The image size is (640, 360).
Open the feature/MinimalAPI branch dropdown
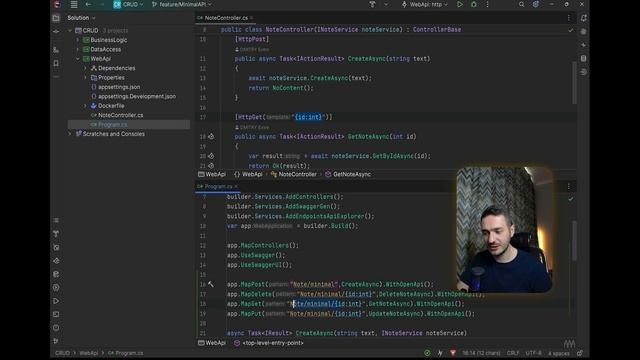coord(182,4)
